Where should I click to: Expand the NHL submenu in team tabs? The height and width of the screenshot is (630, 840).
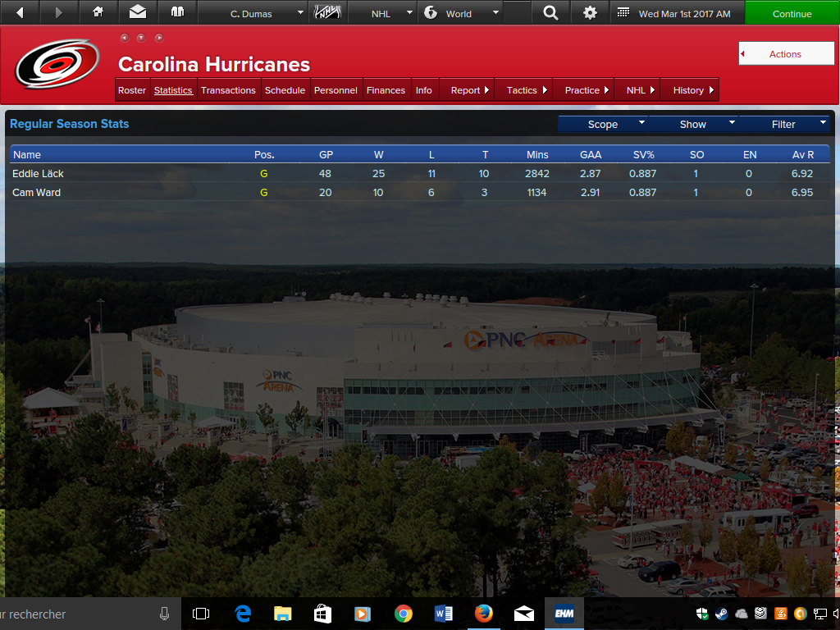(x=637, y=90)
